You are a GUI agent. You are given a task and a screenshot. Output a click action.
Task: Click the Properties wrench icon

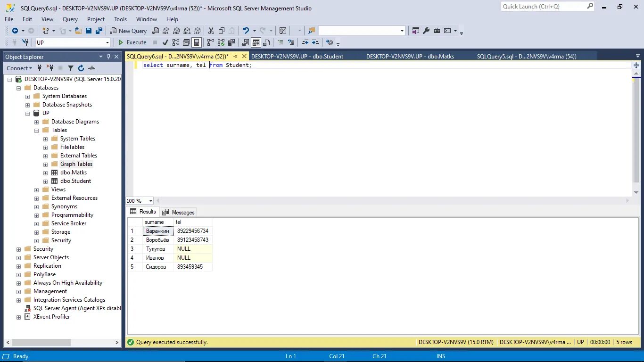pos(426,31)
